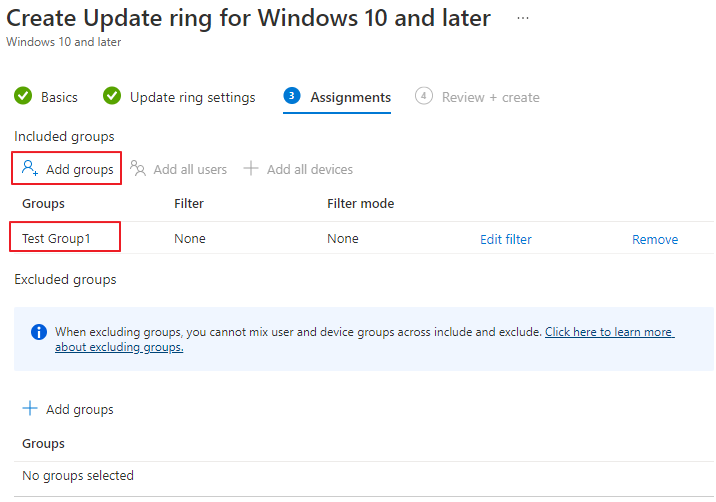Click the plus icon for excluded Add groups
The height and width of the screenshot is (502, 716).
pos(30,408)
